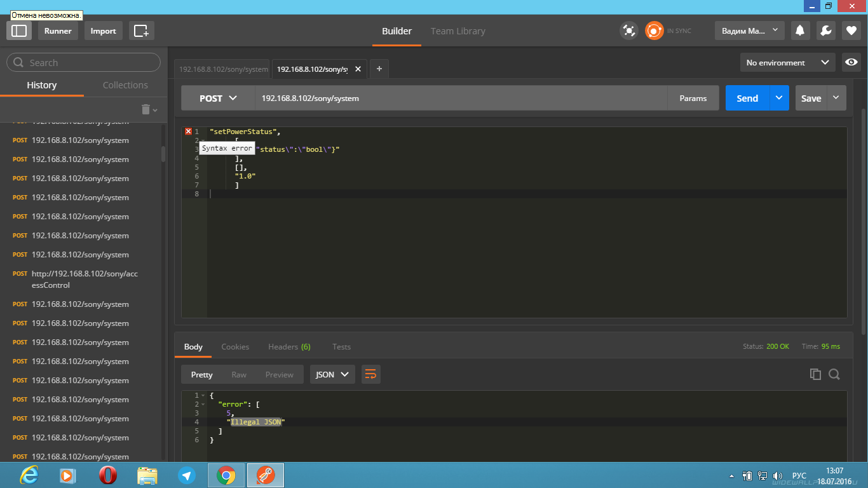Open the response Cookies tab
868x488 pixels.
tap(235, 346)
